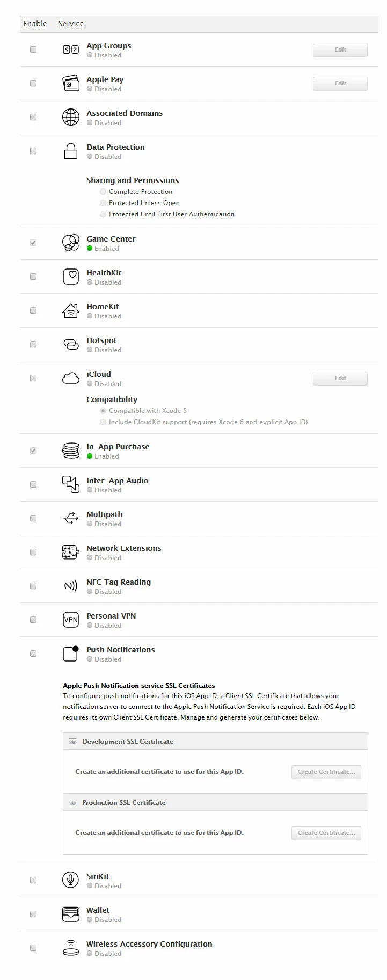Click the In-App Purchase Enabled status

(107, 456)
